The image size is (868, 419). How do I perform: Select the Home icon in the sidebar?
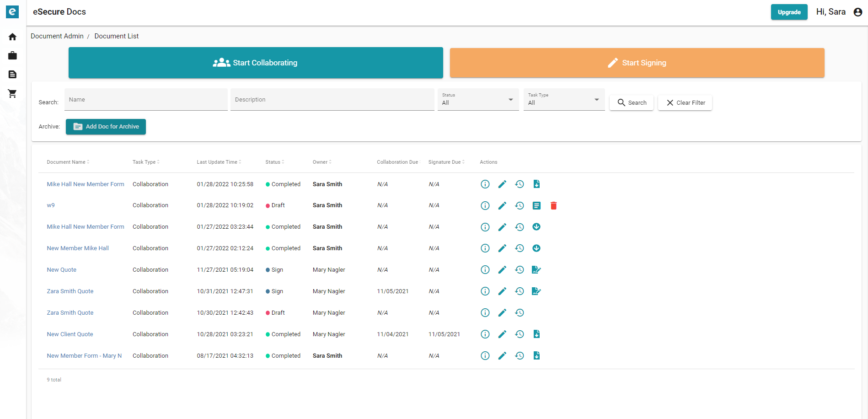[12, 36]
